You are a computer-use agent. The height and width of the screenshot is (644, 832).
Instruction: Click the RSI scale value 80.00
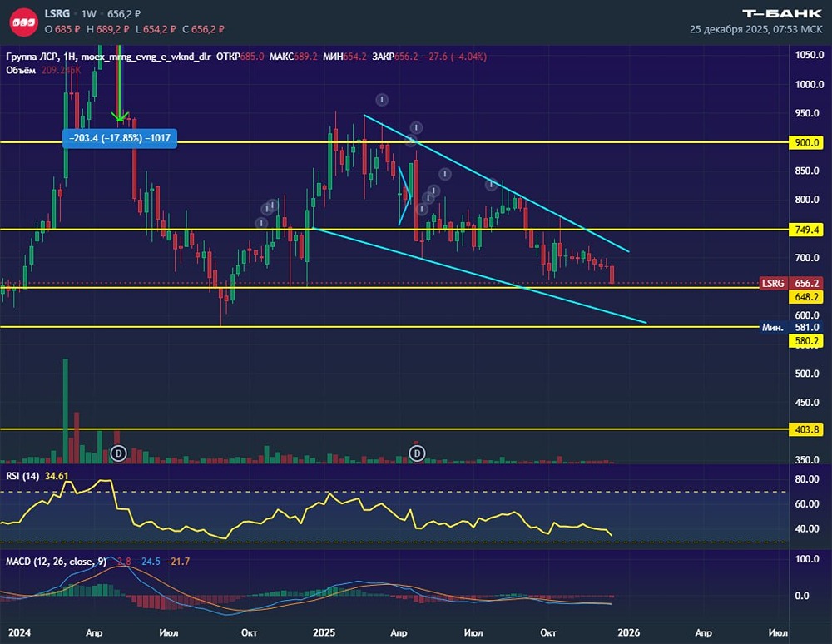806,479
